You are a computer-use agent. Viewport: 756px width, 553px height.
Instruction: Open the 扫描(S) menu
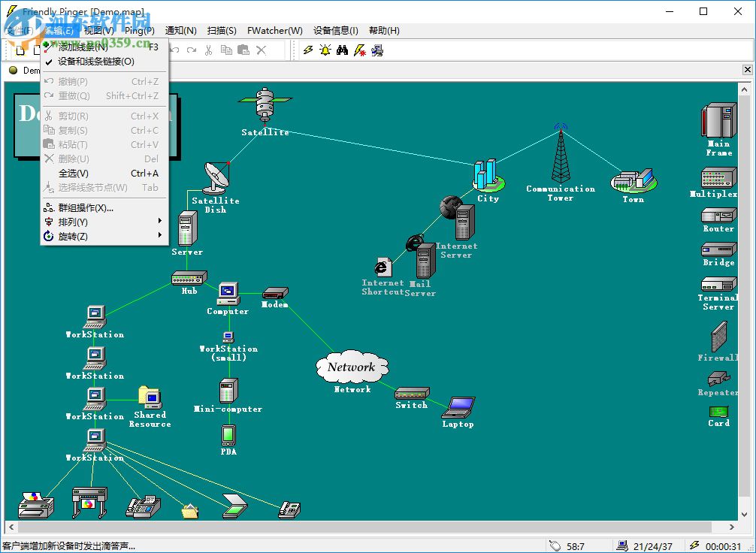(222, 30)
